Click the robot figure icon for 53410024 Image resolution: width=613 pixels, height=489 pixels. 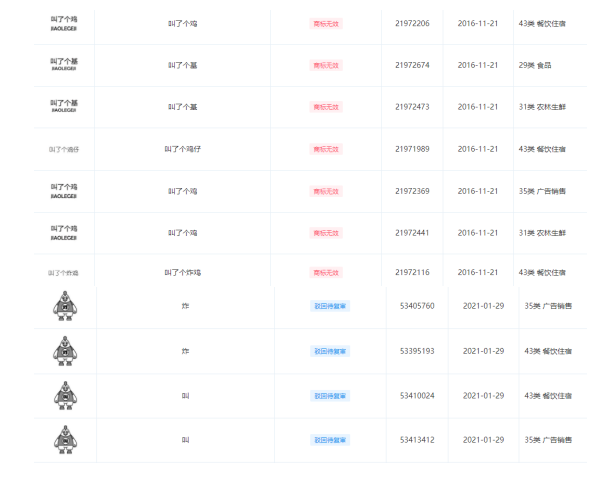[64, 396]
